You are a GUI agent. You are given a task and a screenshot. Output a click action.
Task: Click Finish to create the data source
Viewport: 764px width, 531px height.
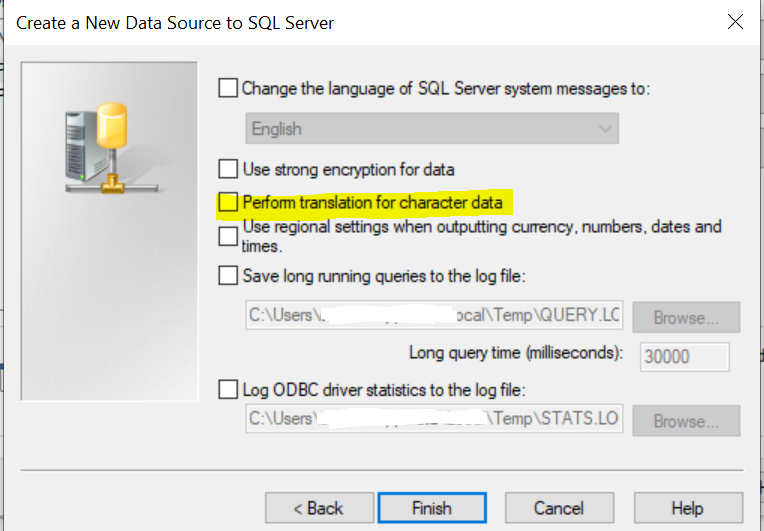click(x=432, y=508)
